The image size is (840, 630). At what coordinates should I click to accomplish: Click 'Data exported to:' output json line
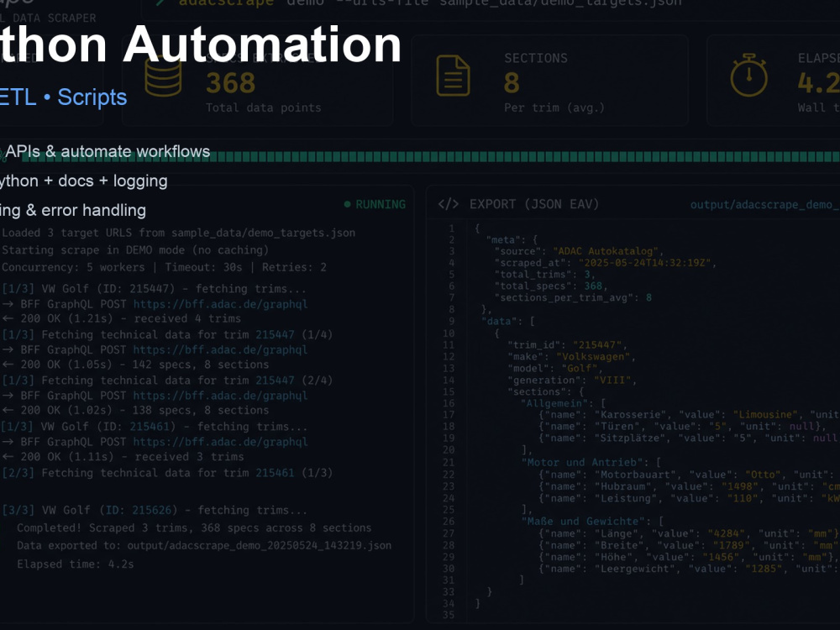coord(204,546)
